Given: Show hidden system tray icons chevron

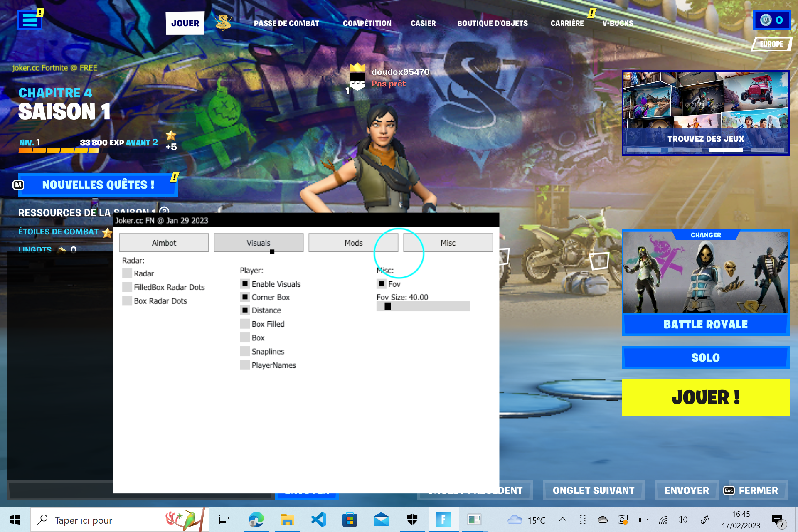Looking at the screenshot, I should 562,520.
